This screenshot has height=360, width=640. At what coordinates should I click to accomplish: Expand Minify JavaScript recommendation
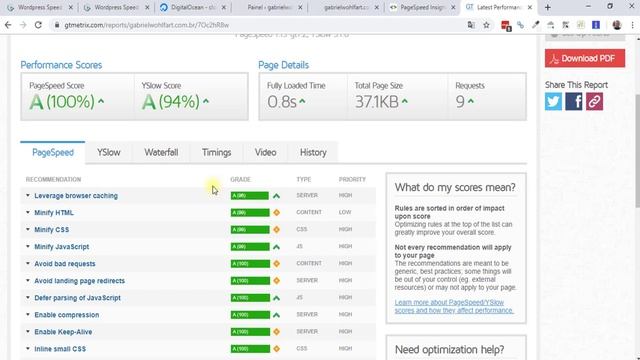28,247
